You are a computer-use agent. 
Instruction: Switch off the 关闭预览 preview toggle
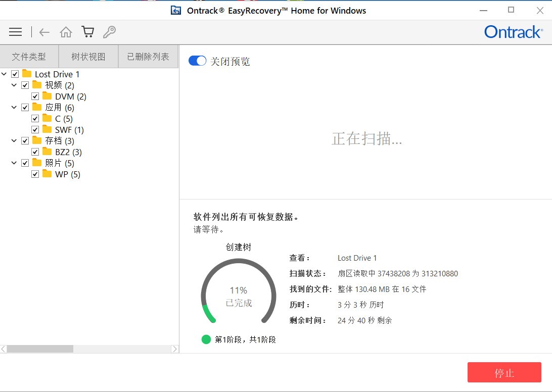[197, 60]
